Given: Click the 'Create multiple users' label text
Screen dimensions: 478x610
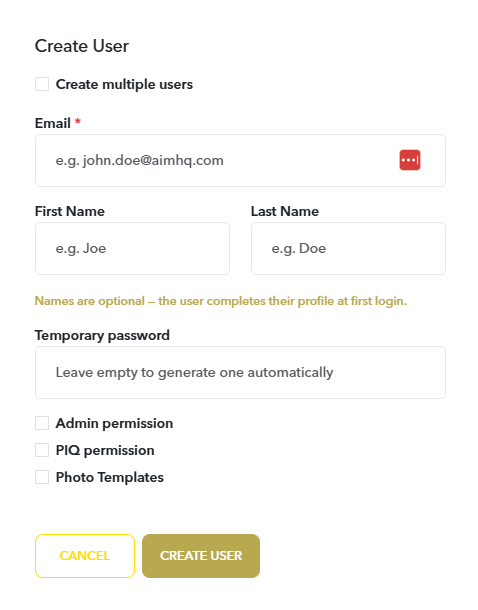Looking at the screenshot, I should pos(124,84).
